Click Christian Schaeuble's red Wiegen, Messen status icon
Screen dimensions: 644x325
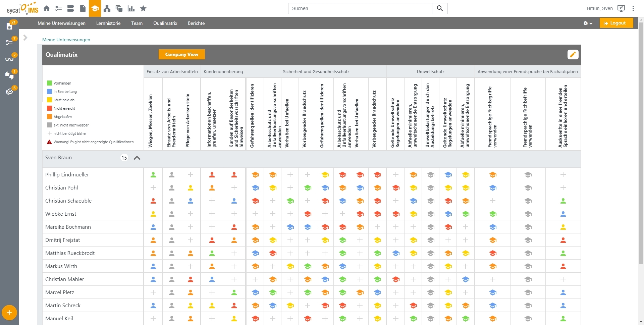tap(153, 201)
